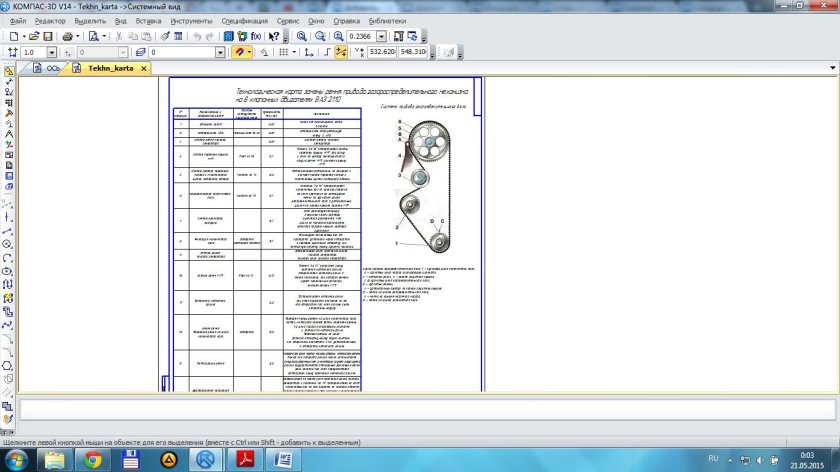
Task: Click the Save document icon
Action: 47,36
